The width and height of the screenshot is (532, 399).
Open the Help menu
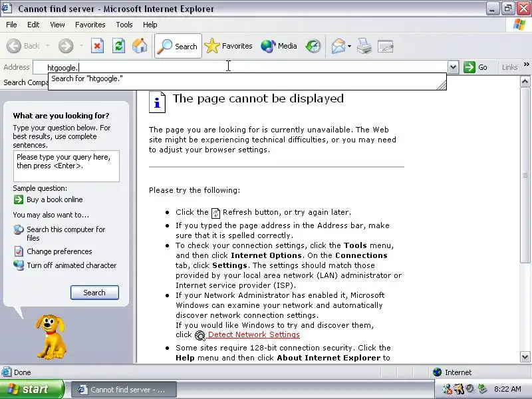pos(150,25)
